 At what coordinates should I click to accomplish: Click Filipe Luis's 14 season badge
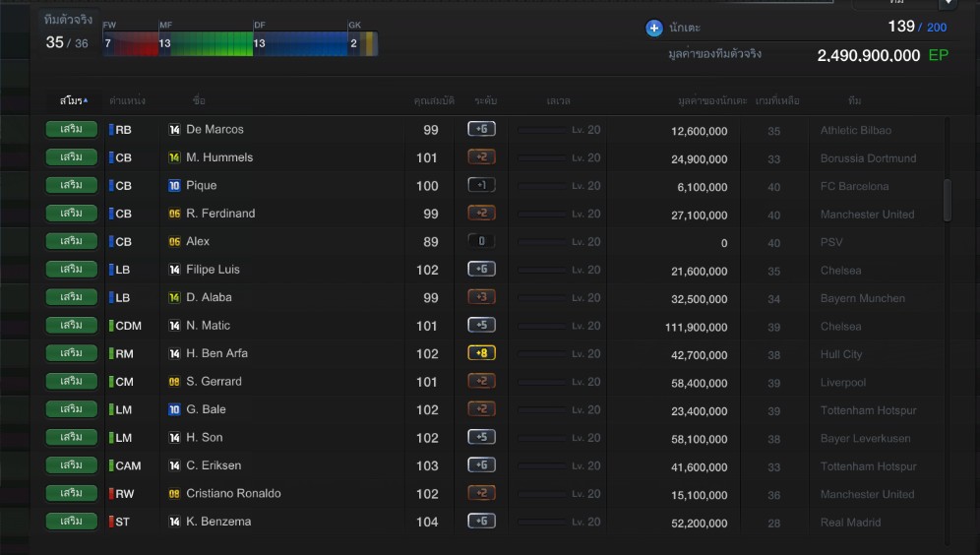coord(174,270)
